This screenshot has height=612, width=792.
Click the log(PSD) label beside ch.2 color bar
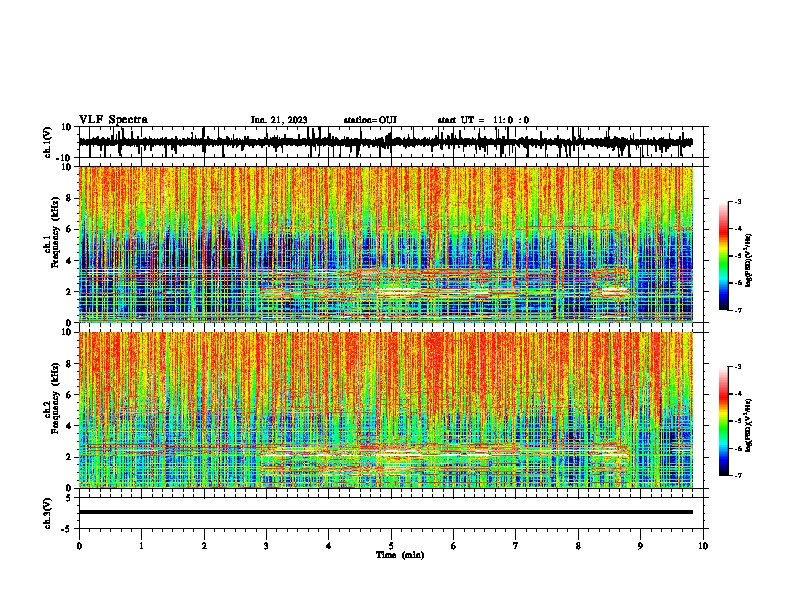(748, 426)
